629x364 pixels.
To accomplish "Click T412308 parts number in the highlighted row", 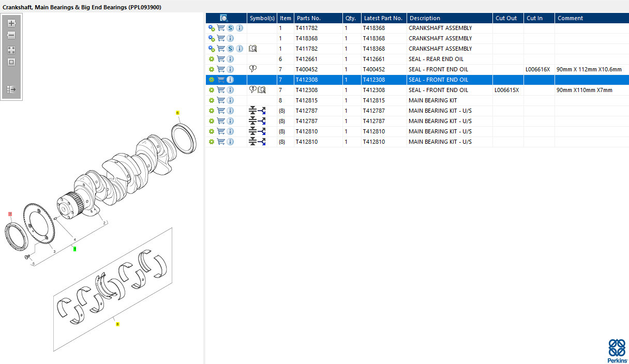I will [x=307, y=80].
